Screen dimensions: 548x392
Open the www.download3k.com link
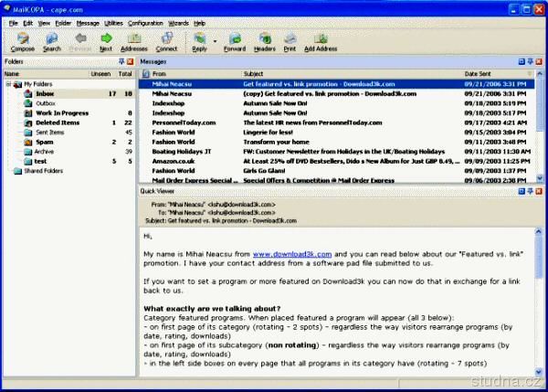click(x=292, y=254)
